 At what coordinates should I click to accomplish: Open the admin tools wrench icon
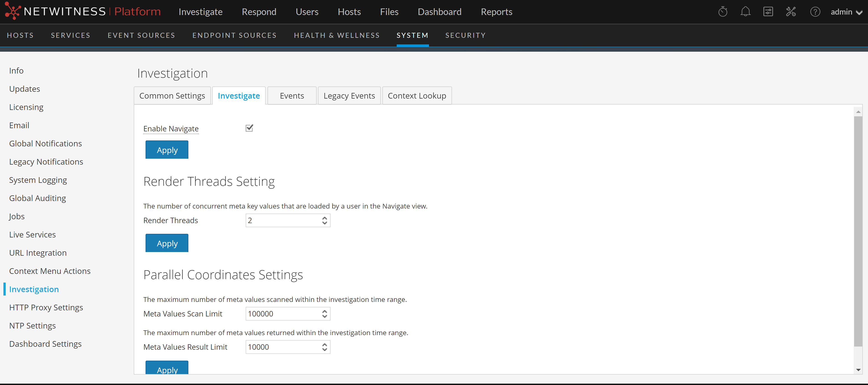point(790,12)
